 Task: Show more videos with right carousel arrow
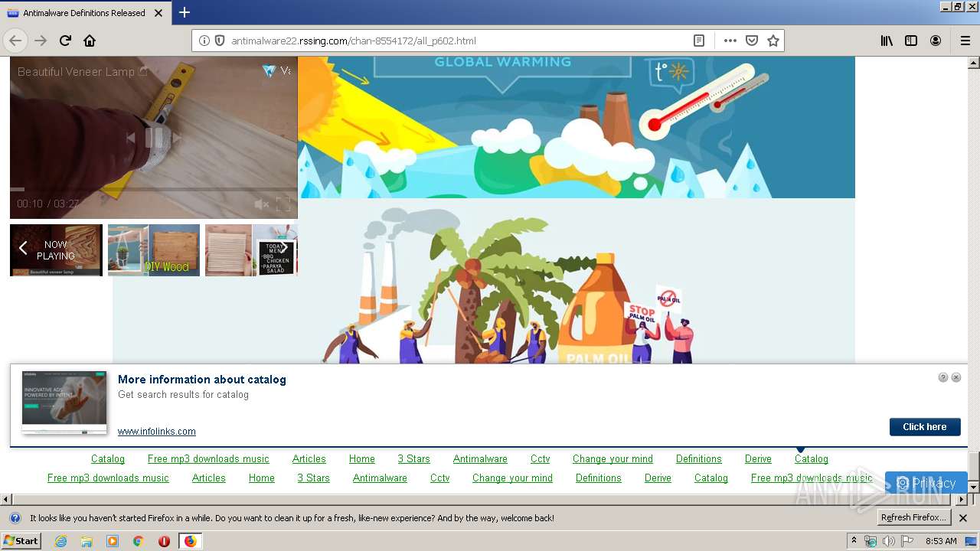point(284,247)
